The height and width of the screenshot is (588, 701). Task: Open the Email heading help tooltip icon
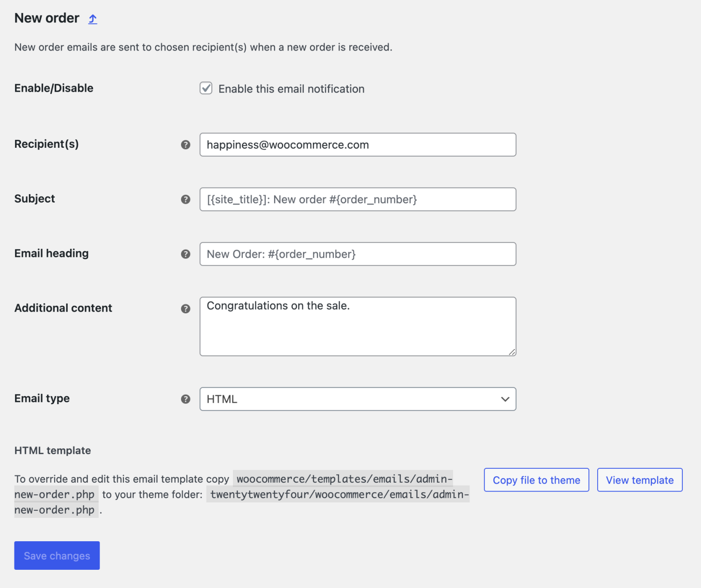click(186, 254)
